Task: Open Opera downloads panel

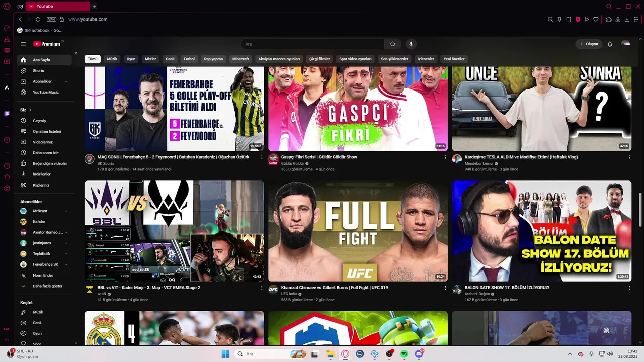Action: pyautogui.click(x=627, y=19)
